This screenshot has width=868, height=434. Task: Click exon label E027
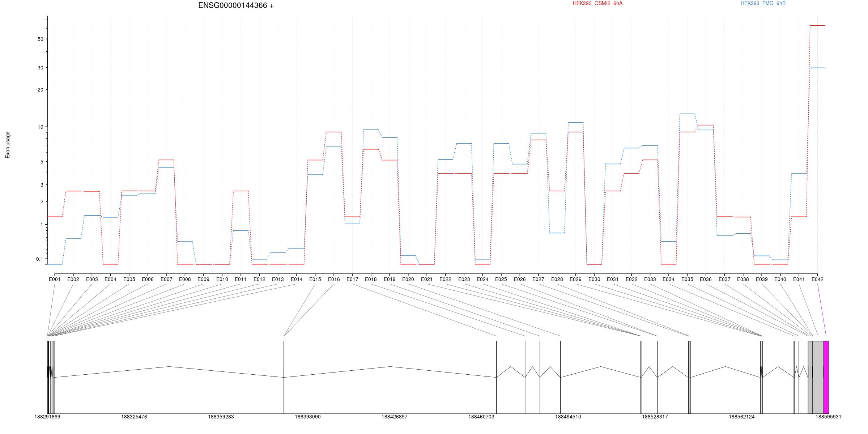point(538,279)
